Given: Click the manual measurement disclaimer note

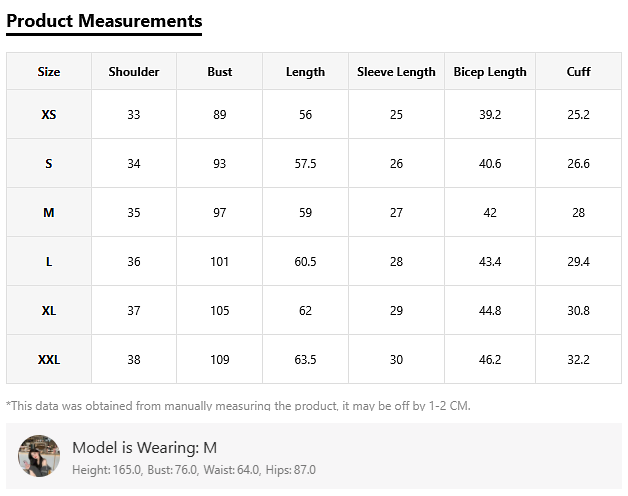Looking at the screenshot, I should (238, 406).
